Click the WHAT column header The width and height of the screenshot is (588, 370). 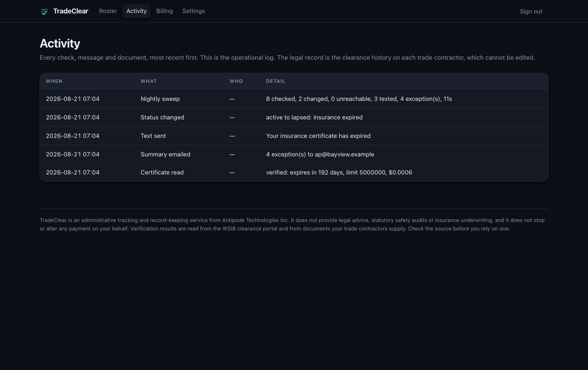click(149, 81)
